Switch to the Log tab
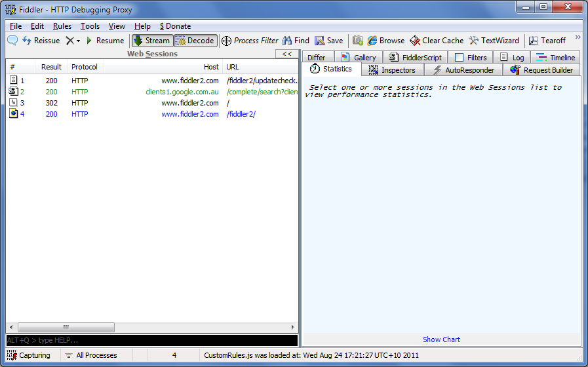Viewport: 588px width, 367px height. coord(512,58)
